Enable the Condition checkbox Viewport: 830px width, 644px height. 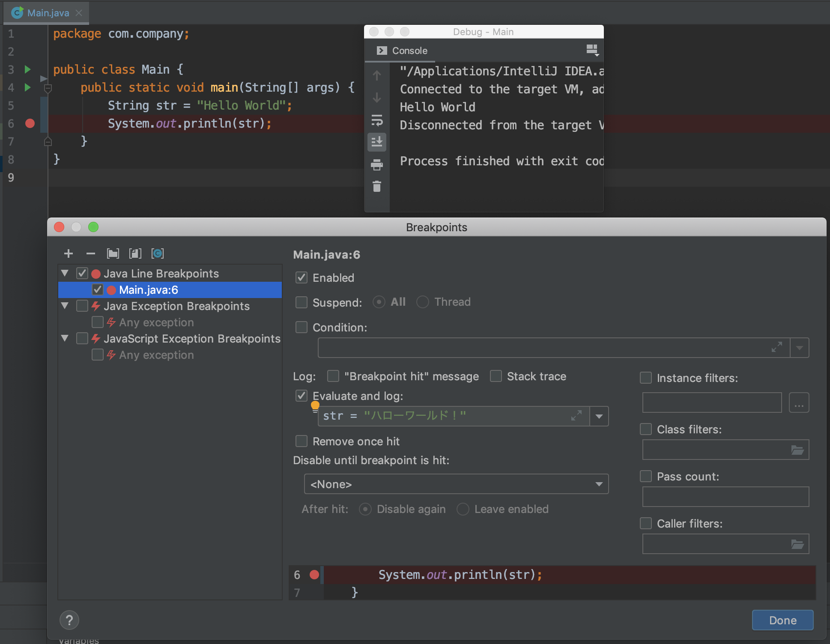coord(302,327)
